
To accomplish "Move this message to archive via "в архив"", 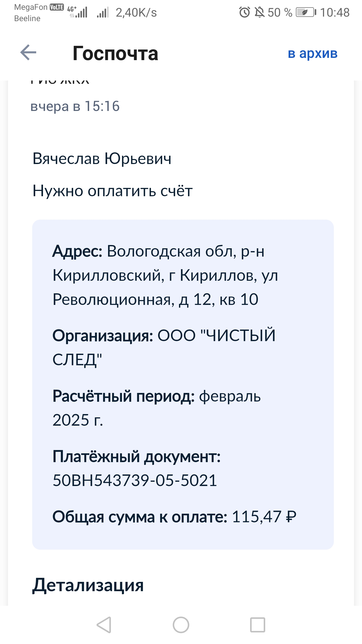I will click(312, 53).
